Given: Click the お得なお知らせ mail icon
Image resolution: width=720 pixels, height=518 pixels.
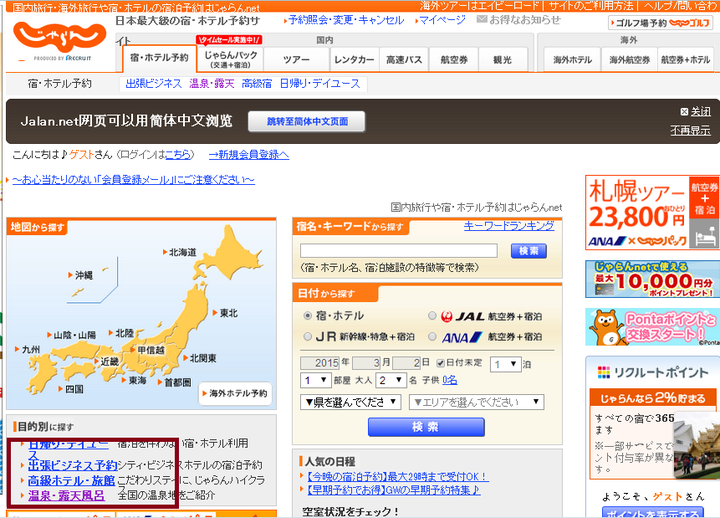Looking at the screenshot, I should pos(481,19).
